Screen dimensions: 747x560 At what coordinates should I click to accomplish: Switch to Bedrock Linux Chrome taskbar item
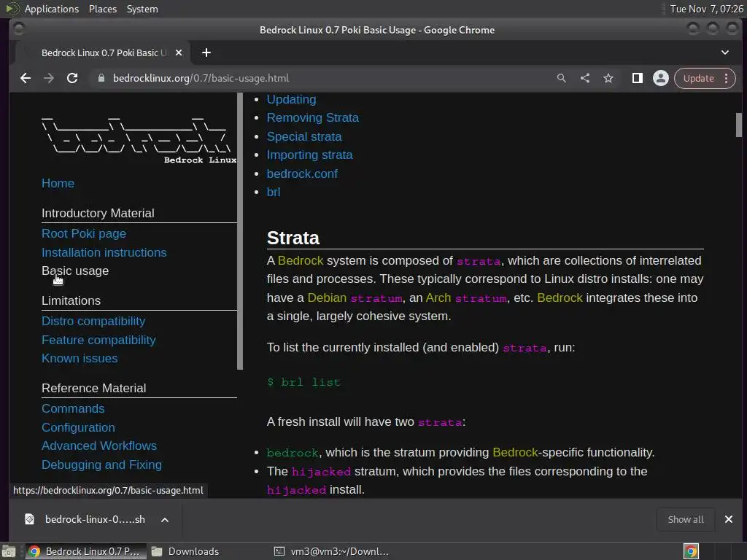tap(85, 551)
